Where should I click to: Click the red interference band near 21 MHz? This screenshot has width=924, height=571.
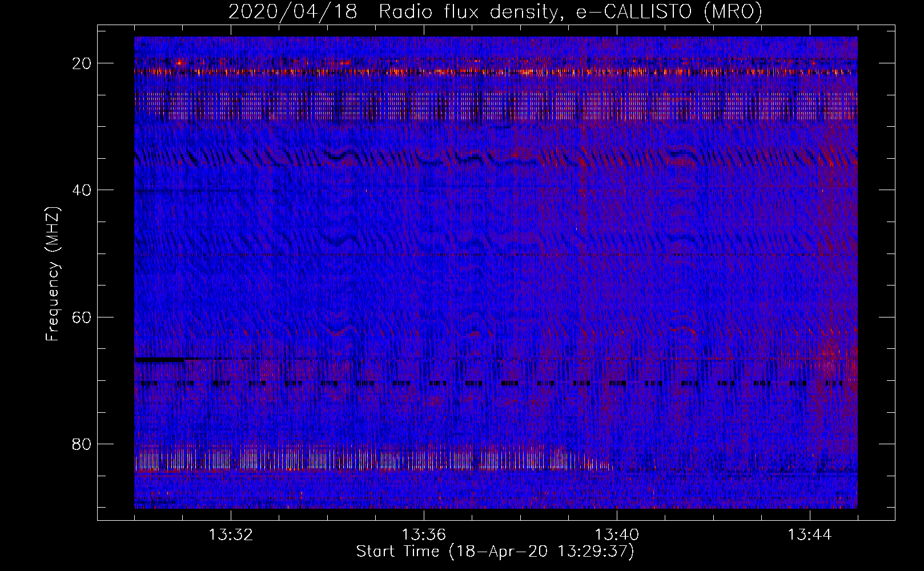pyautogui.click(x=496, y=72)
